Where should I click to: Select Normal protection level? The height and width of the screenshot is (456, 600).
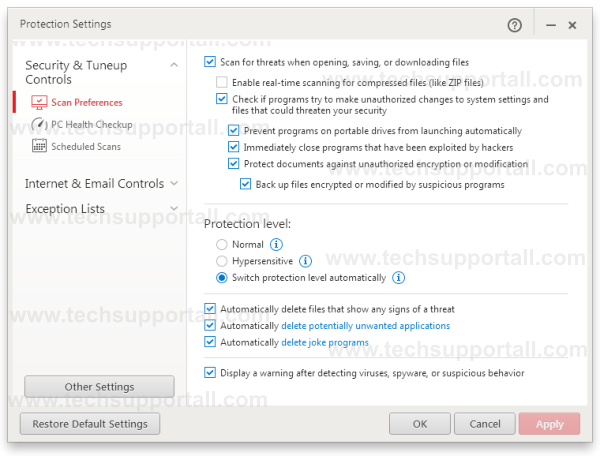tap(222, 244)
